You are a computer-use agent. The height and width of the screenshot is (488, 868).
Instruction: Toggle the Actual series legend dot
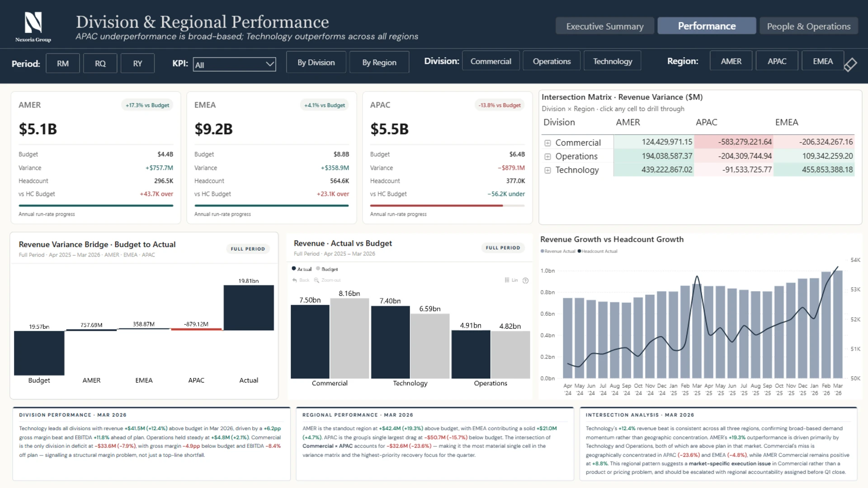point(294,269)
